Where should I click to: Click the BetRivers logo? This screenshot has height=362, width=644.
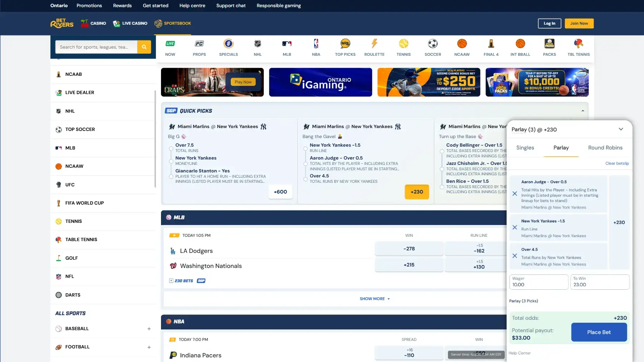[x=62, y=23]
